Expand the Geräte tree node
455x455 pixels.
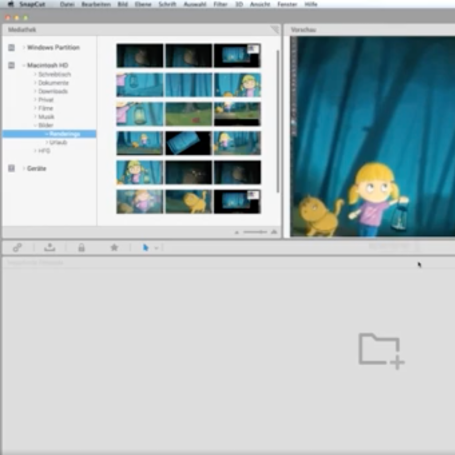point(24,168)
